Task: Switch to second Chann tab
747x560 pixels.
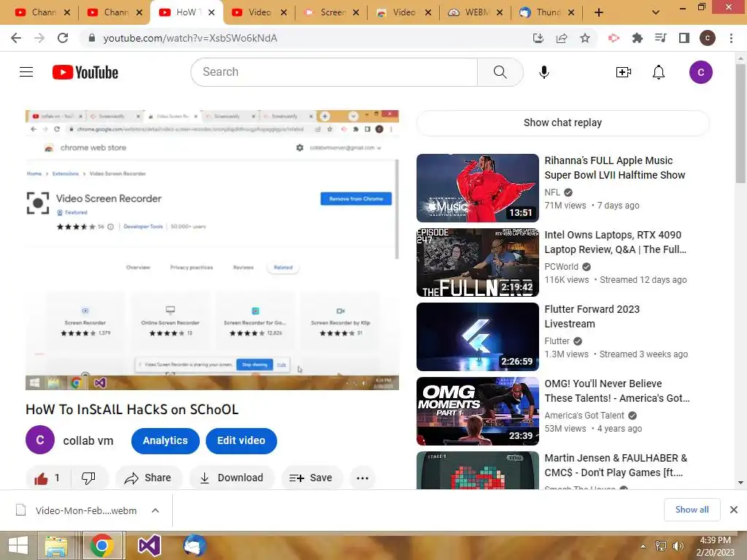Action: tap(116, 12)
